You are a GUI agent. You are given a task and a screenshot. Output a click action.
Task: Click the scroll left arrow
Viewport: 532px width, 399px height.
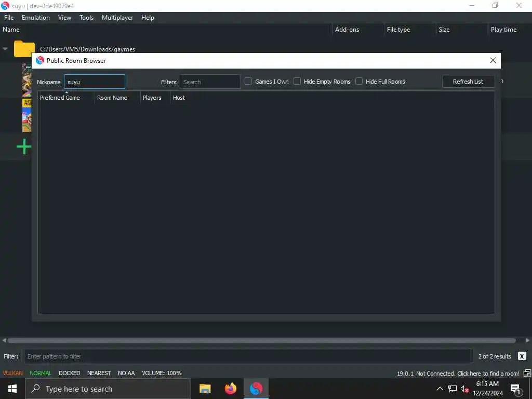pos(4,340)
